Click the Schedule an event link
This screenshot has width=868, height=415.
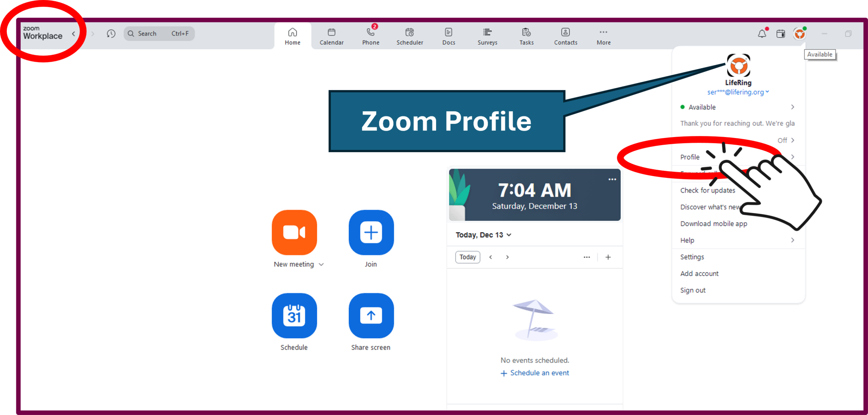tap(539, 373)
